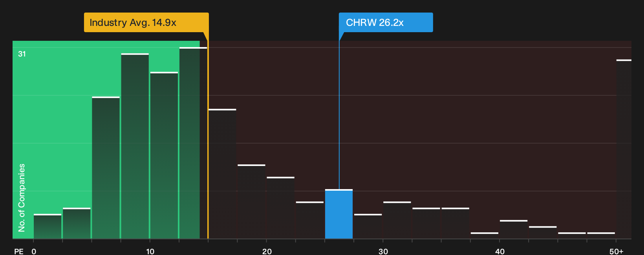
Task: Click the tallest green histogram bar
Action: coord(193,143)
